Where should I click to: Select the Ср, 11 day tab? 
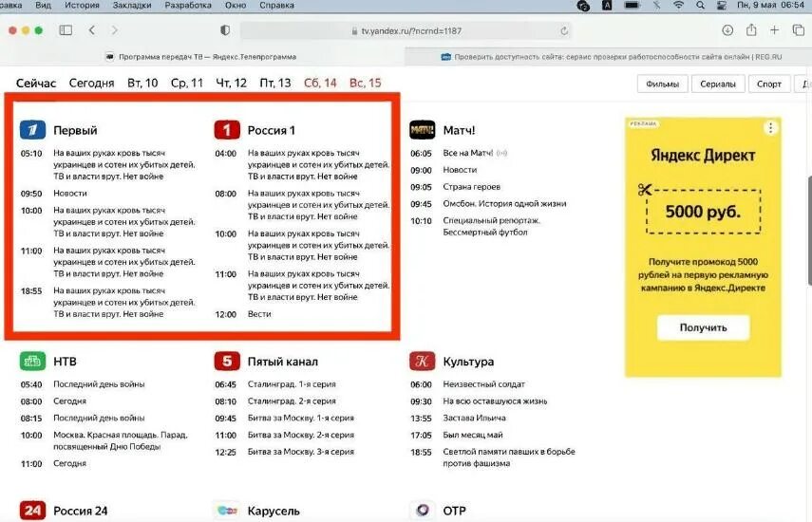pos(187,83)
